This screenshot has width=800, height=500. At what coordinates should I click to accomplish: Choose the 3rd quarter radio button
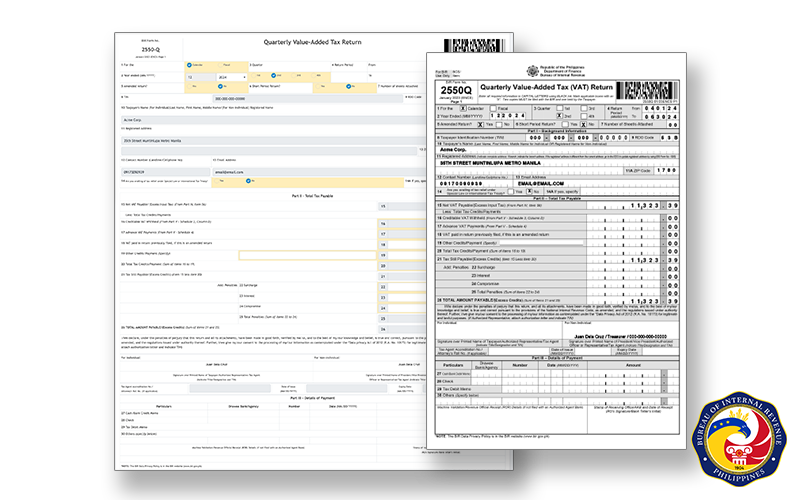coord(294,76)
